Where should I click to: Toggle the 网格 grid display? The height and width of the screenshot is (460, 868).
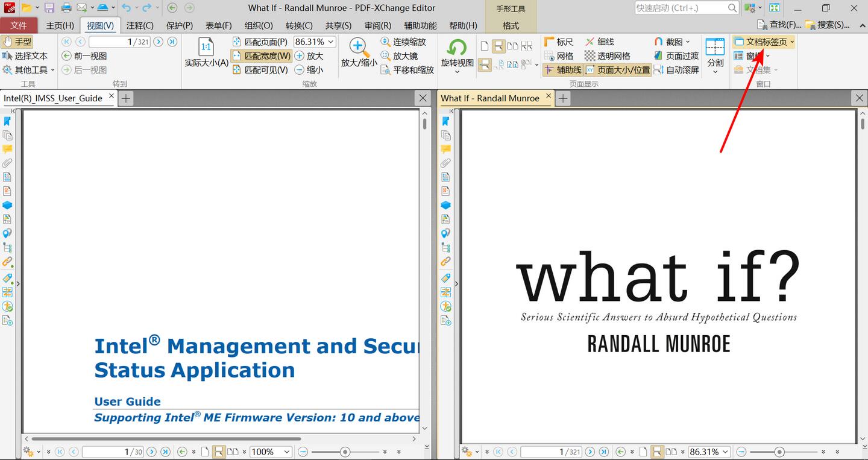[x=558, y=55]
